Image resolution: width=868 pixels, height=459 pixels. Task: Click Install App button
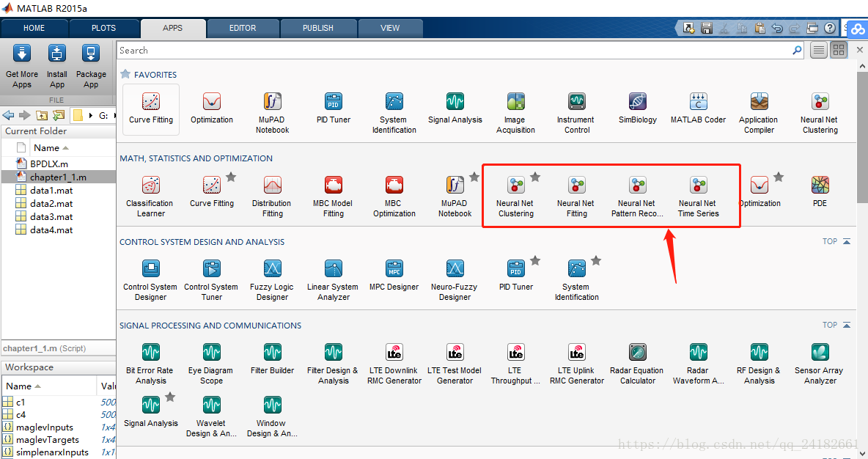coord(57,67)
